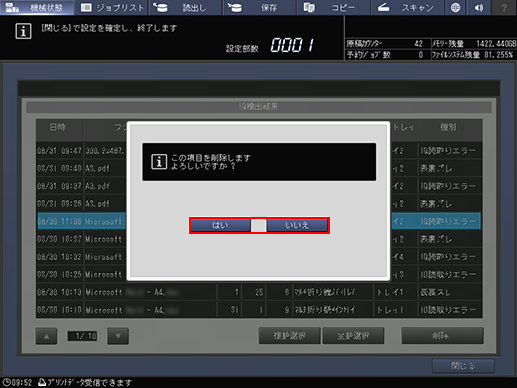Image resolution: width=517 pixels, height=388 pixels.
Task: Go to the next page with the down arrow
Action: coord(118,336)
